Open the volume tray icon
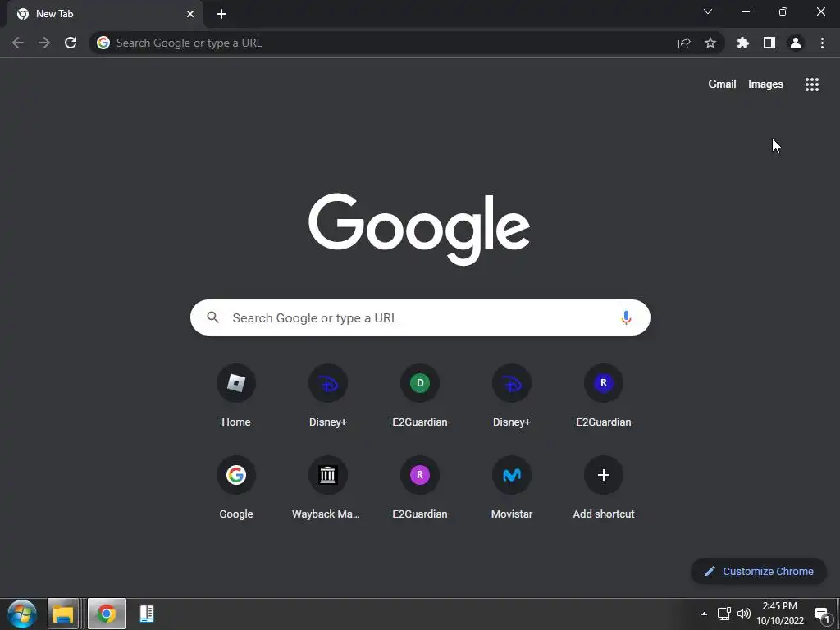 pos(743,614)
